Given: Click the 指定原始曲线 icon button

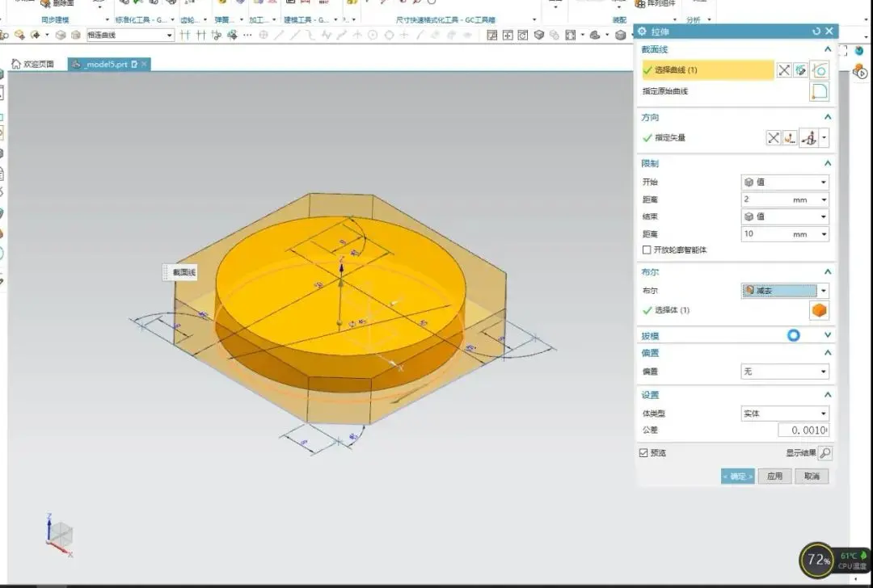Looking at the screenshot, I should (820, 92).
